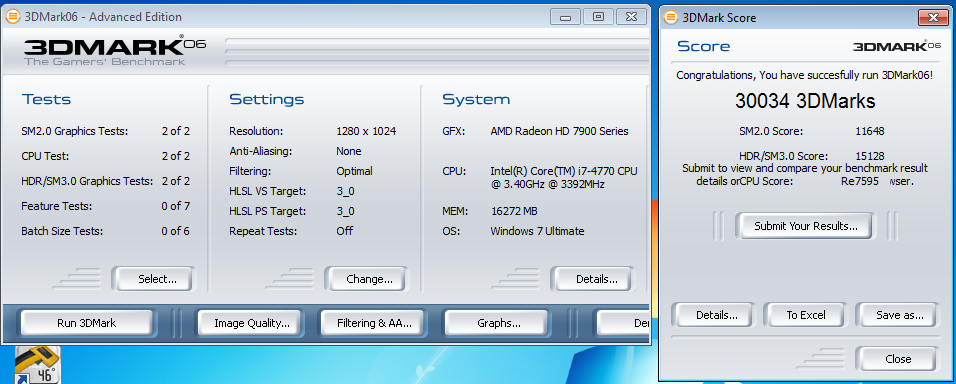Click the Close button in Score window
The image size is (956, 384).
[897, 359]
